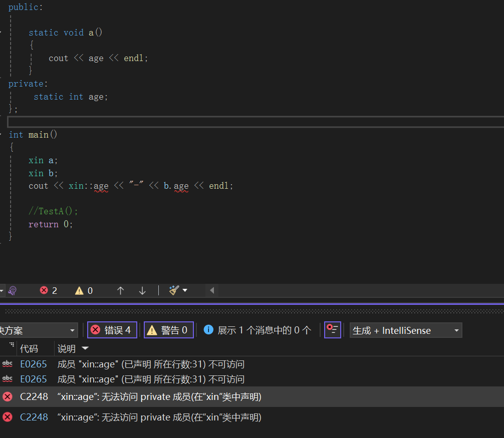Click the static void a() declaration

66,33
